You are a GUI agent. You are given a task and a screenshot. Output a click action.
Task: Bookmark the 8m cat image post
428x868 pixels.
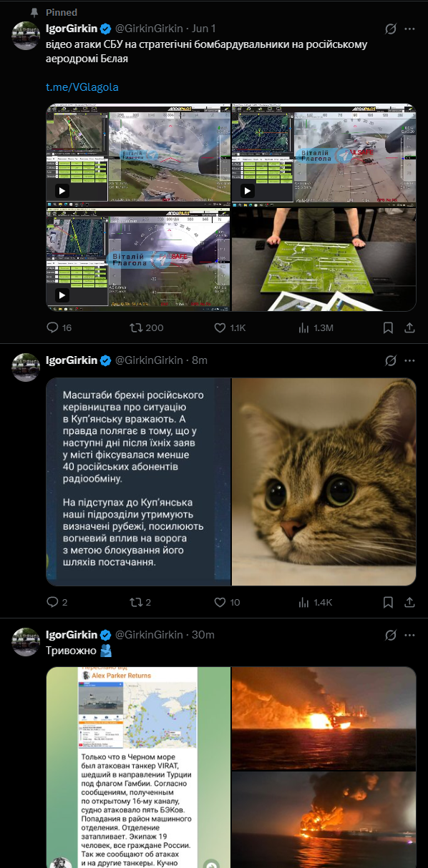[x=387, y=602]
